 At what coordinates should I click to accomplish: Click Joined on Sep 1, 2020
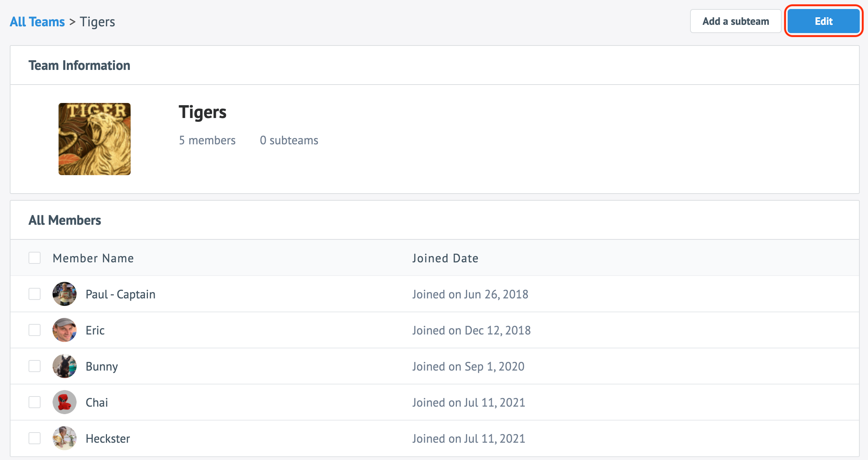[469, 366]
